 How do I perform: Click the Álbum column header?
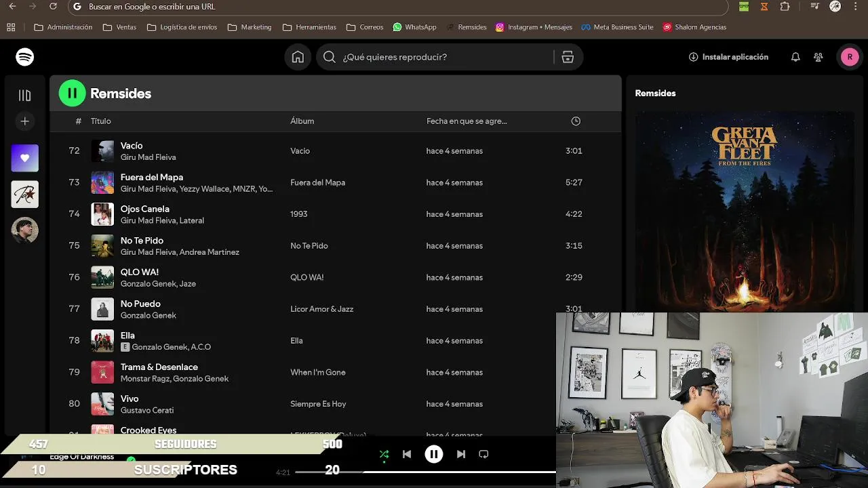[302, 121]
